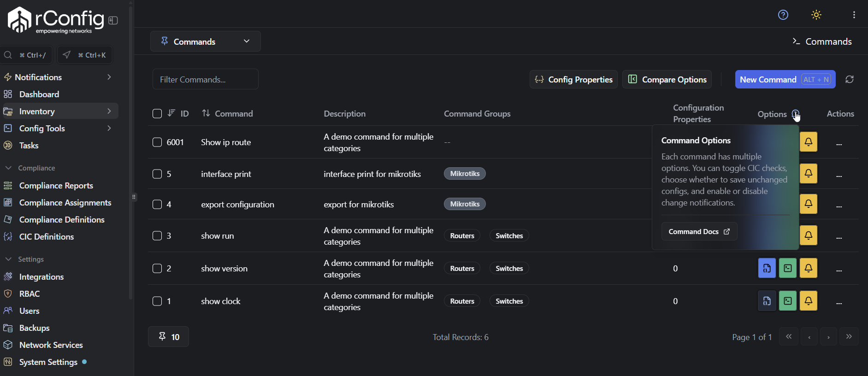Image resolution: width=868 pixels, height=376 pixels.
Task: Open actions menu for show version
Action: pyautogui.click(x=839, y=270)
